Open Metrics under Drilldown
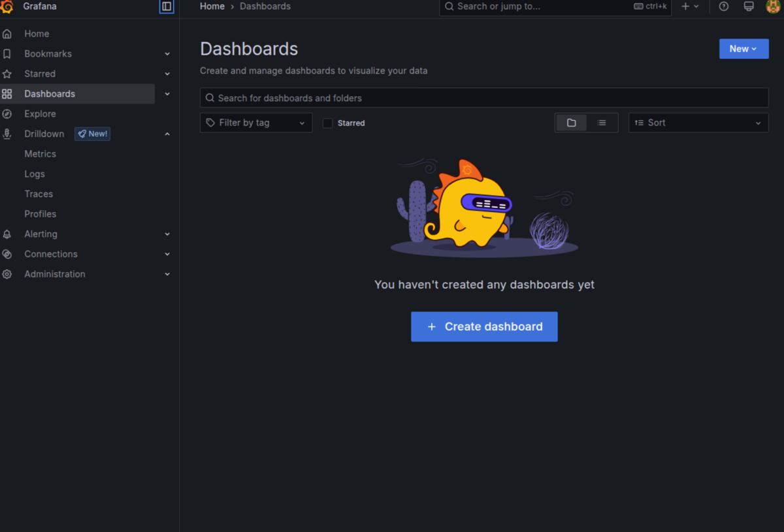This screenshot has width=784, height=532. [40, 154]
